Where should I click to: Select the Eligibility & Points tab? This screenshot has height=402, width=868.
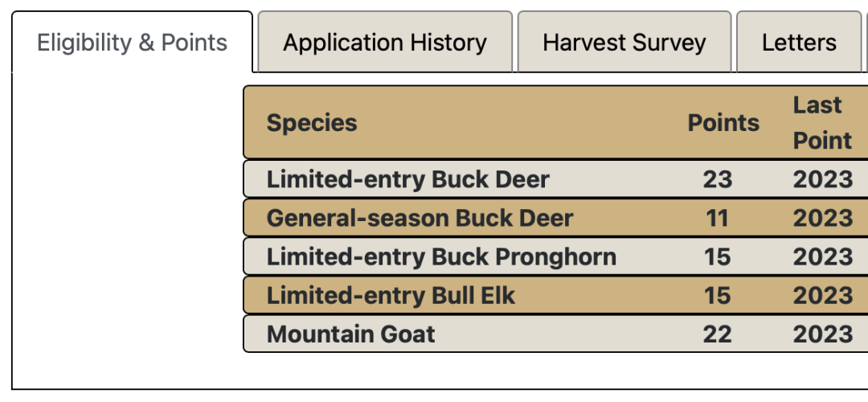(133, 42)
